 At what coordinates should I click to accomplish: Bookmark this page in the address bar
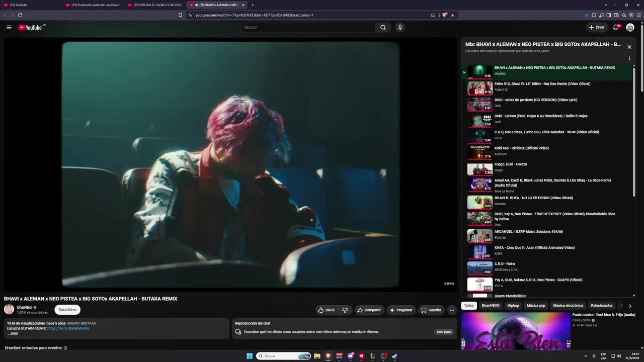tap(180, 15)
